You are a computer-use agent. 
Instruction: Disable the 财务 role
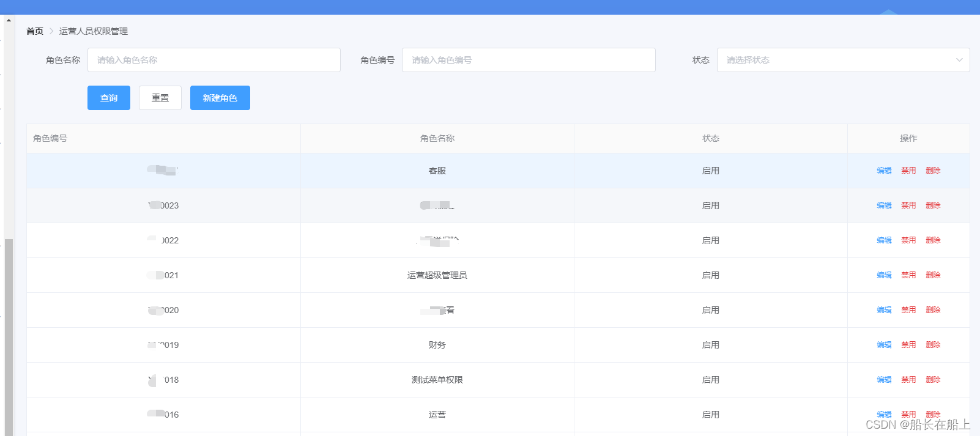[908, 345]
